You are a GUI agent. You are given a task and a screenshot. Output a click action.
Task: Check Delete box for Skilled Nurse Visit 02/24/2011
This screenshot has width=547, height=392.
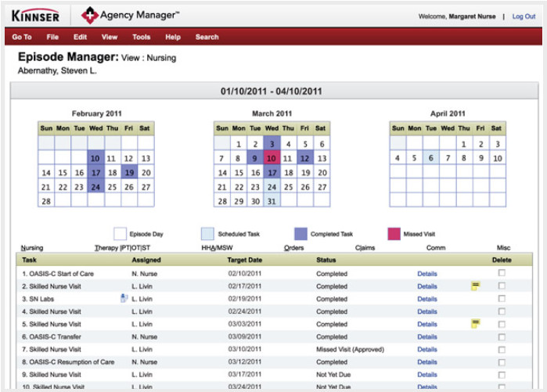coord(502,311)
